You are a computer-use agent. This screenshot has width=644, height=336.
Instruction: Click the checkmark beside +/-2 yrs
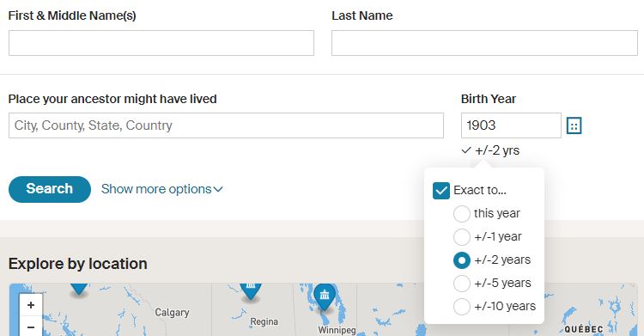(x=465, y=150)
